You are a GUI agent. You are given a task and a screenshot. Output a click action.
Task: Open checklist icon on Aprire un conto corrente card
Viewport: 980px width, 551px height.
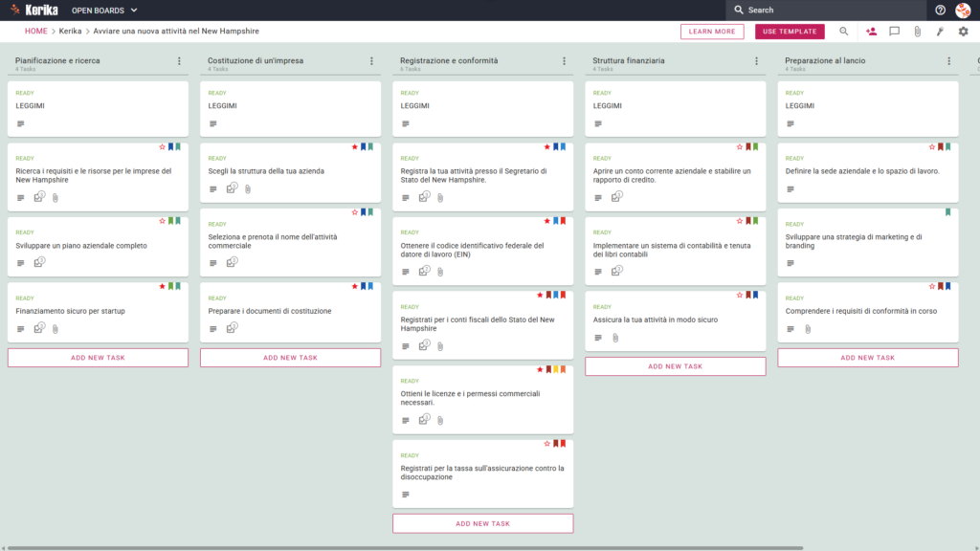point(617,197)
